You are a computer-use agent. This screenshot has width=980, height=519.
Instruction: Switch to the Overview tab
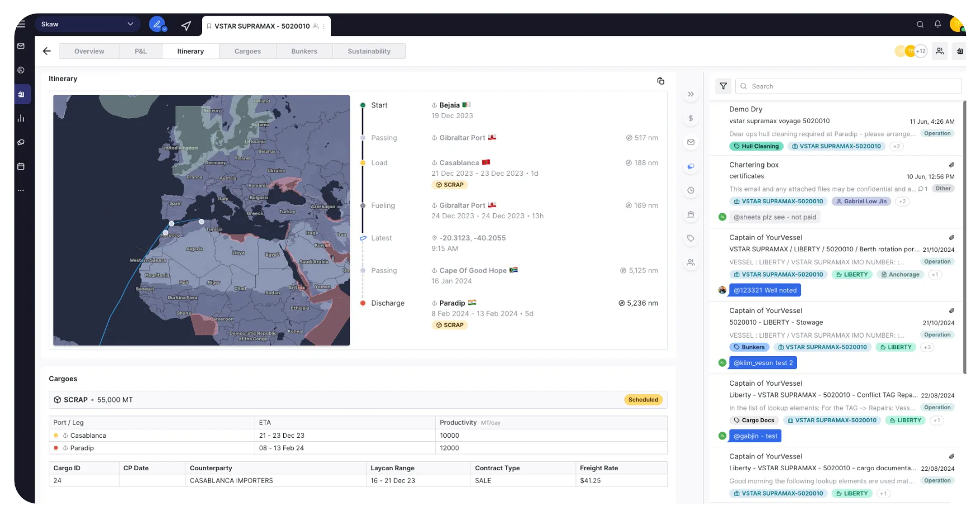click(89, 51)
